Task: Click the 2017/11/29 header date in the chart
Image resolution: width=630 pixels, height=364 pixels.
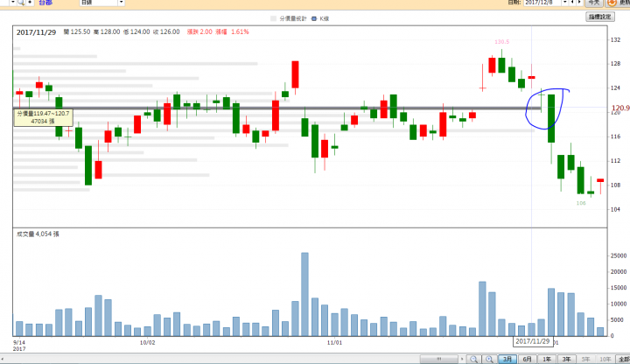Action: coord(36,32)
